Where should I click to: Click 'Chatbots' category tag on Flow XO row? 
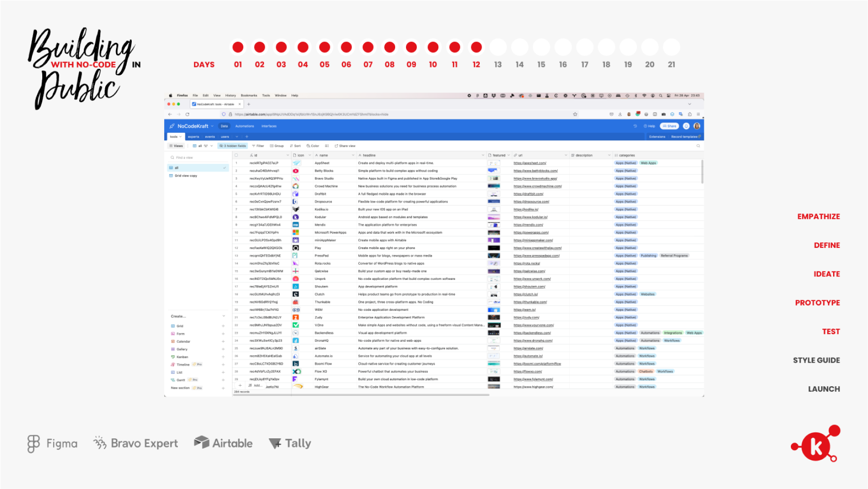(x=646, y=371)
